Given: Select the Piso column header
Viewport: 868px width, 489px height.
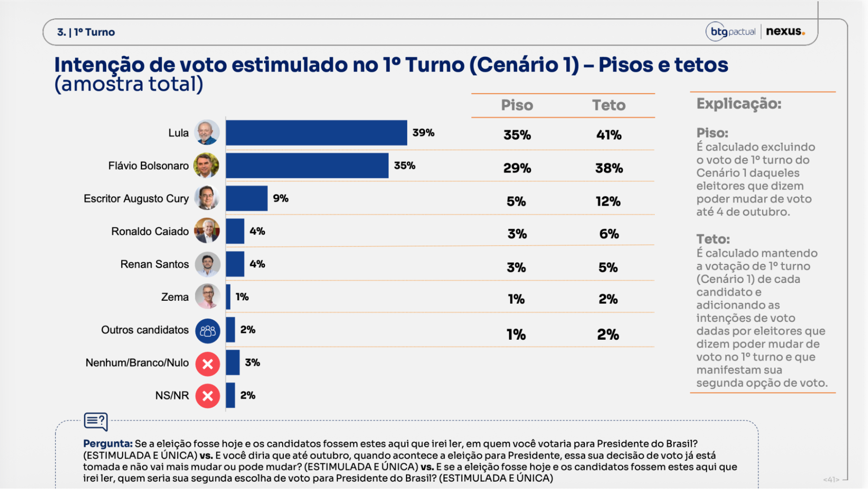Looking at the screenshot, I should point(517,105).
